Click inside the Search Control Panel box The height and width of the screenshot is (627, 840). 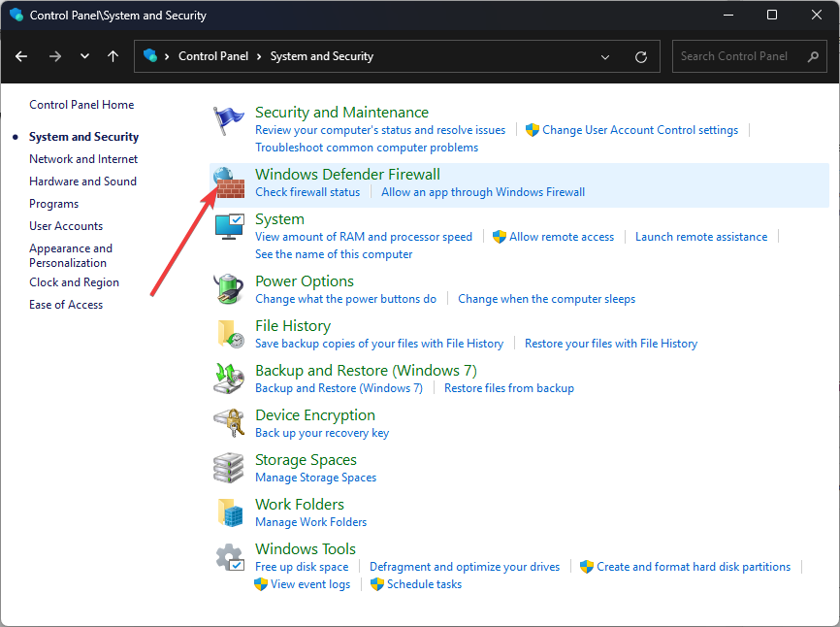pyautogui.click(x=742, y=56)
